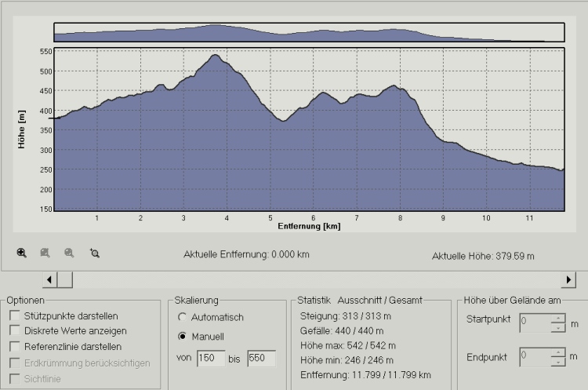Toggle Diskrete Werte anzeigen checkbox
Screen dimensions: 588x390
pos(15,330)
